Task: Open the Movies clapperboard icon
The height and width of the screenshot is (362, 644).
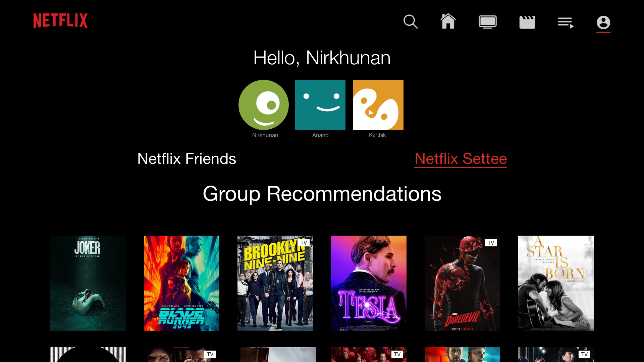Action: (x=527, y=22)
